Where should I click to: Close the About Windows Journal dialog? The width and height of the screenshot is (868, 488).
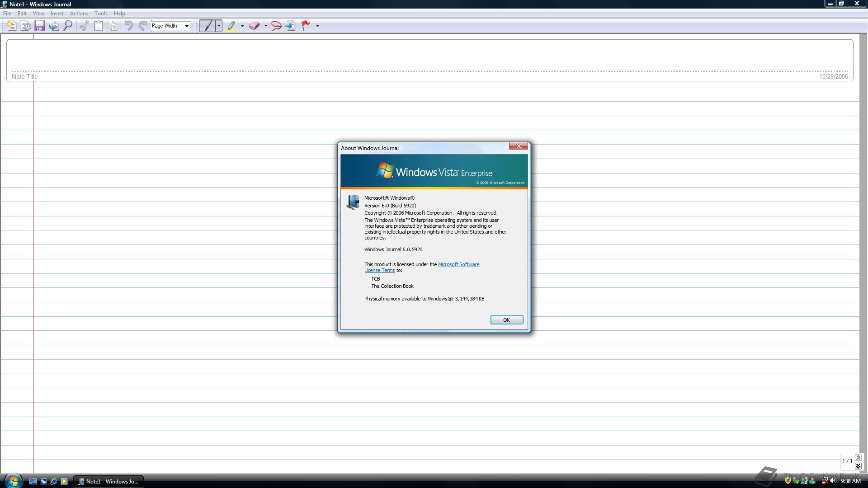pos(519,146)
